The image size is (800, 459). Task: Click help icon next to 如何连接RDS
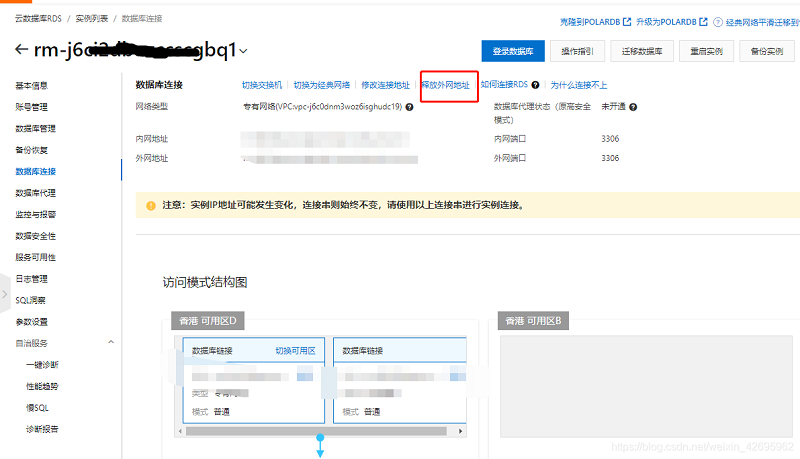pyautogui.click(x=535, y=85)
